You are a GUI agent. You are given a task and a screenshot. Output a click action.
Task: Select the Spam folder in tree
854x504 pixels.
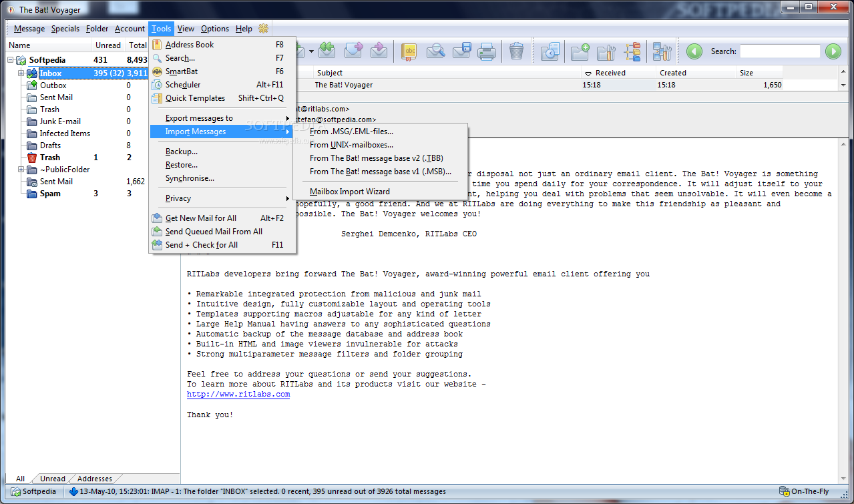pyautogui.click(x=50, y=194)
